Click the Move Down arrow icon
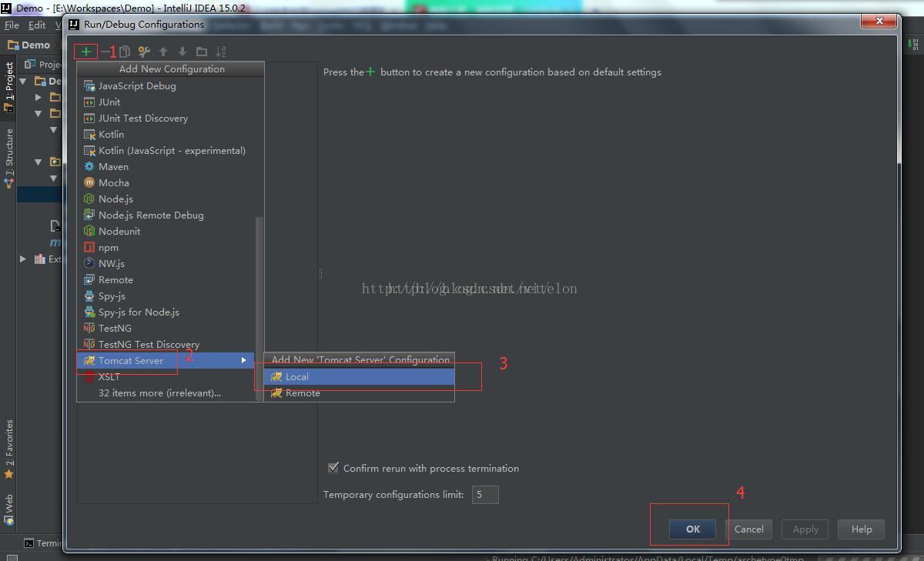Viewport: 924px width, 561px height. [x=182, y=52]
